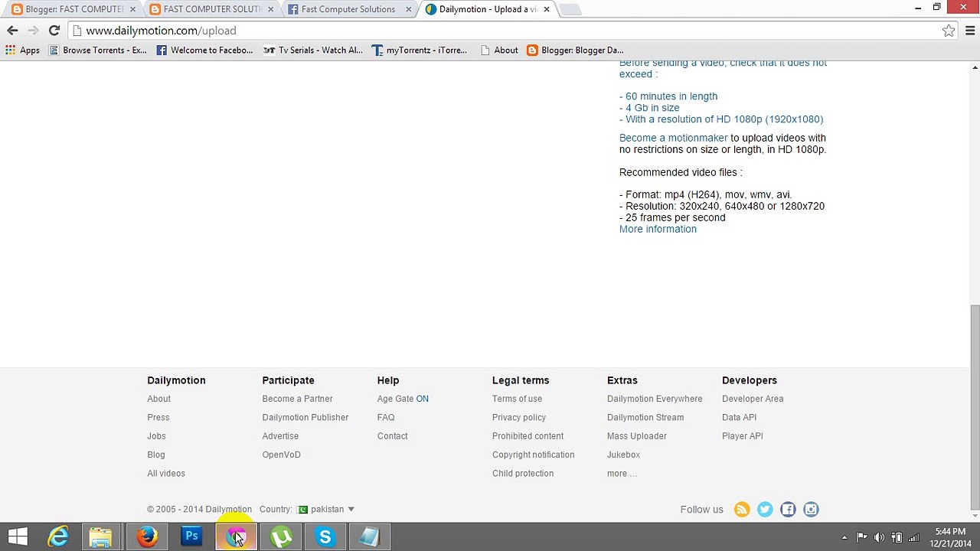Open the Mass Uploader link

coord(637,436)
